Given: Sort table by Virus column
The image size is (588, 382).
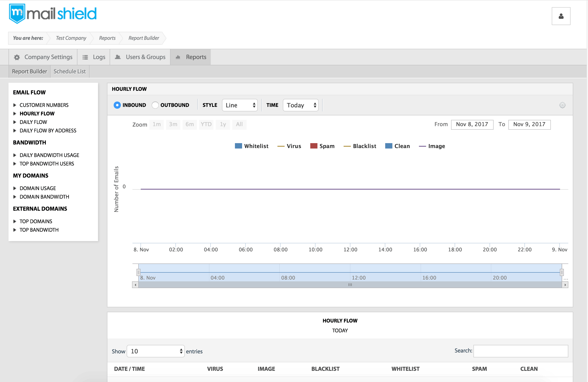Looking at the screenshot, I should (x=215, y=369).
